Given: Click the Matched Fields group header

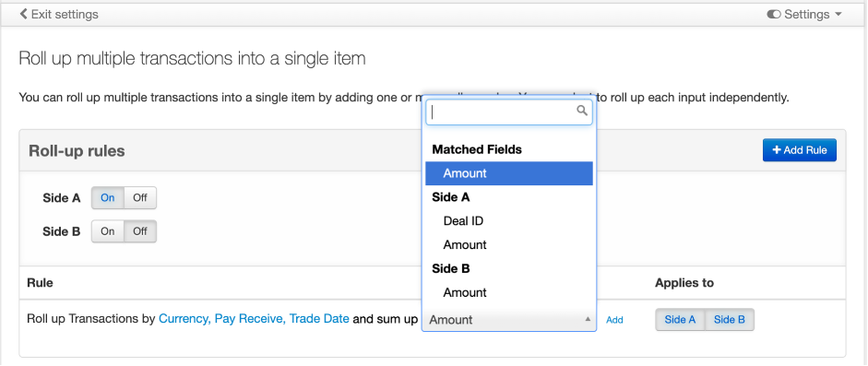Looking at the screenshot, I should tap(477, 149).
